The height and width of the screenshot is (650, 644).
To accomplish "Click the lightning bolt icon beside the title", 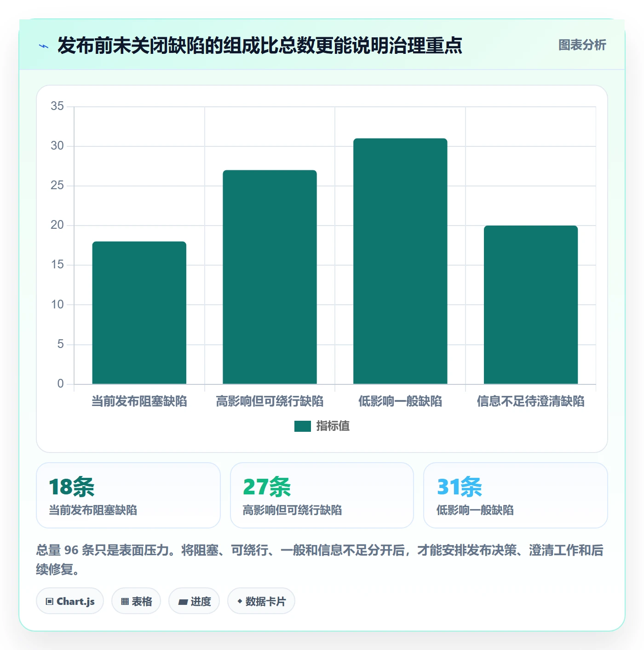I will (44, 46).
